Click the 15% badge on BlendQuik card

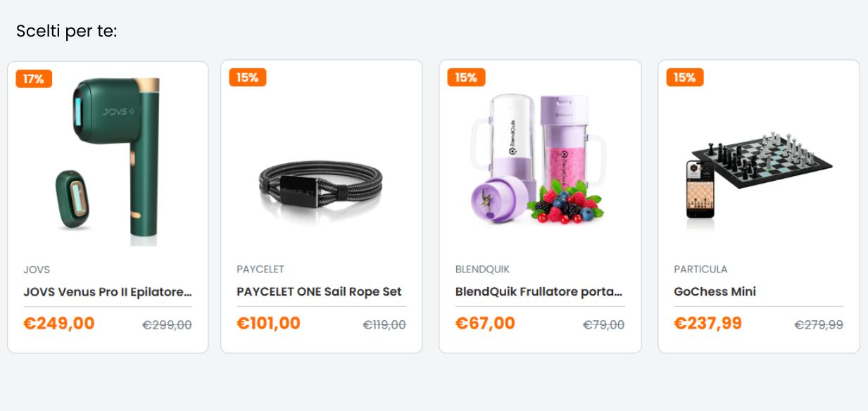pos(466,77)
